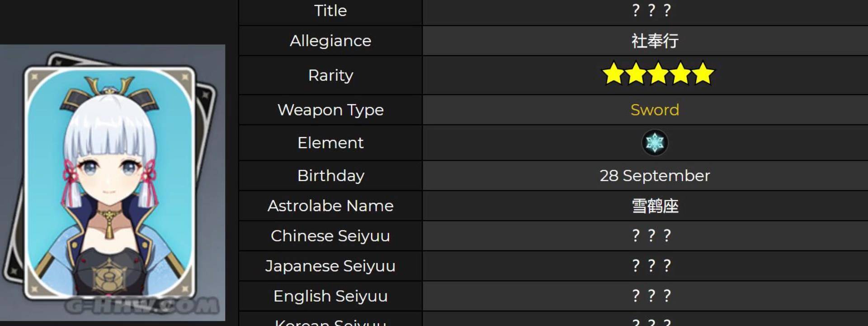
Task: Click the fourth rarity star from left
Action: coord(681,74)
